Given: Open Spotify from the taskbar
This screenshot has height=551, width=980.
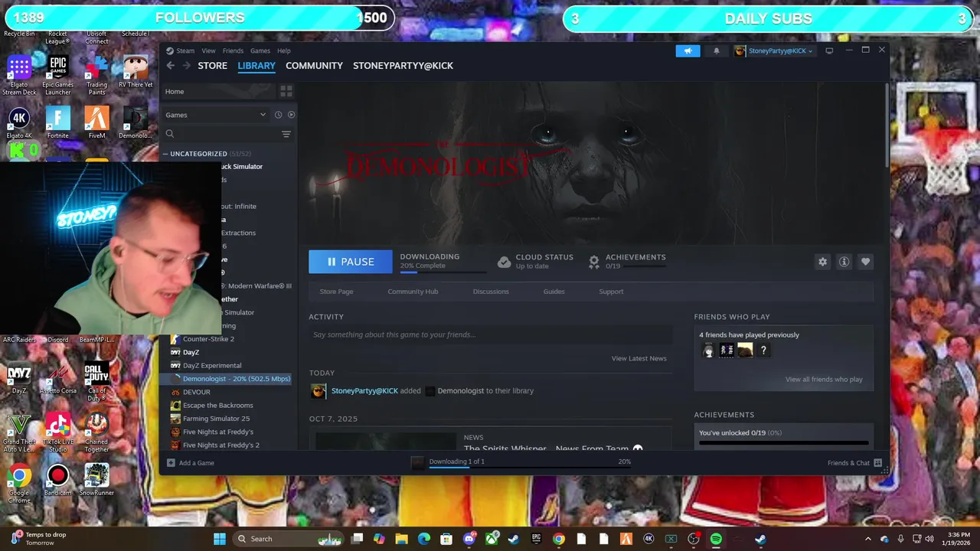Looking at the screenshot, I should [716, 539].
